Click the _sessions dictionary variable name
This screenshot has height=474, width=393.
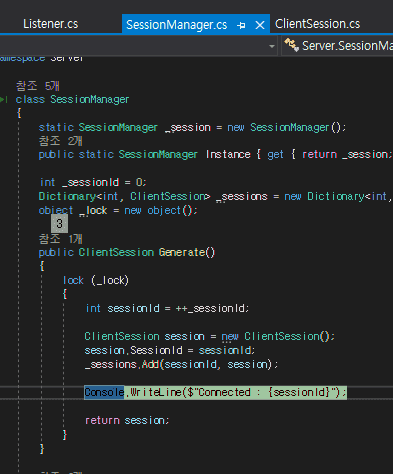point(242,197)
